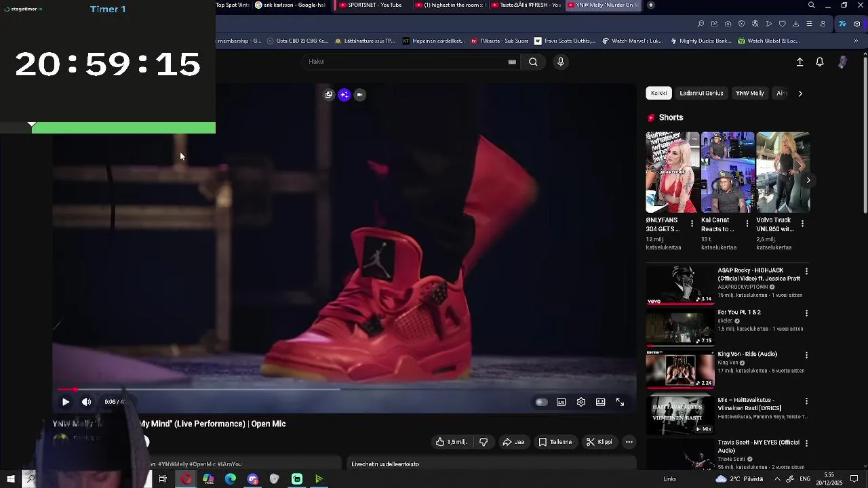The image size is (868, 488).
Task: Expand the hidden bookmarks chevron
Action: 856,41
